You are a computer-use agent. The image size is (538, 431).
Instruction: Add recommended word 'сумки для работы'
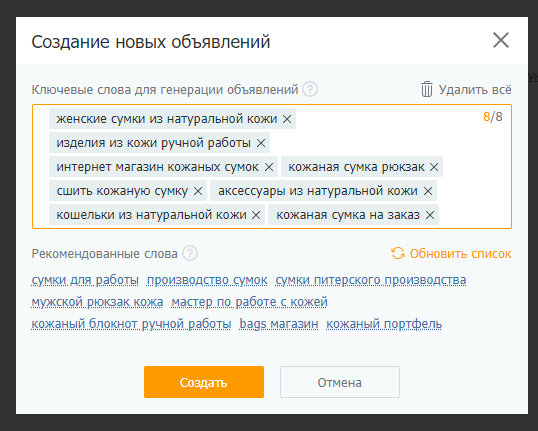[85, 280]
